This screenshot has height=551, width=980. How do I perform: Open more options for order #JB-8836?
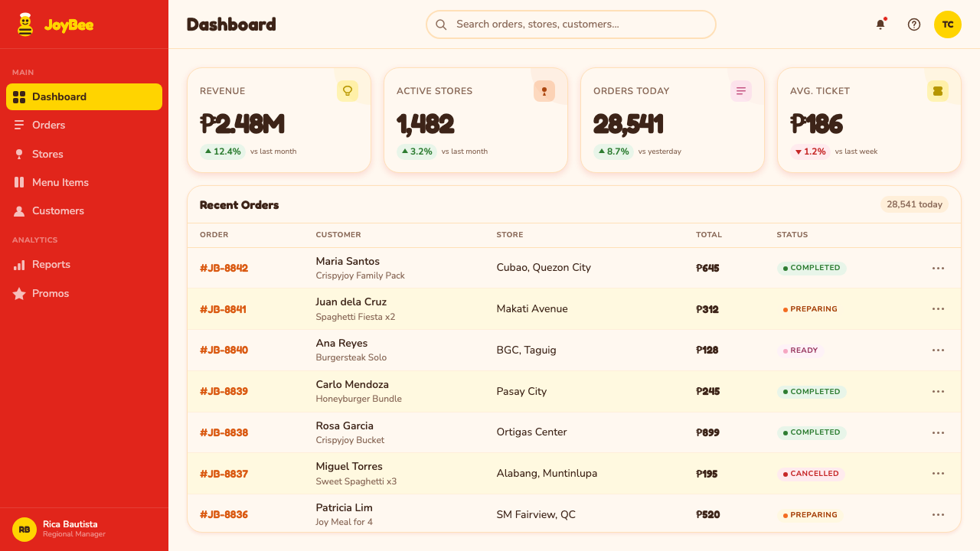(938, 515)
